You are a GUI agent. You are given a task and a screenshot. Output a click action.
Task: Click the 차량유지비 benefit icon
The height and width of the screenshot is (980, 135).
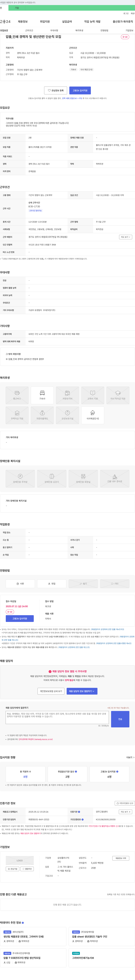coord(67,395)
